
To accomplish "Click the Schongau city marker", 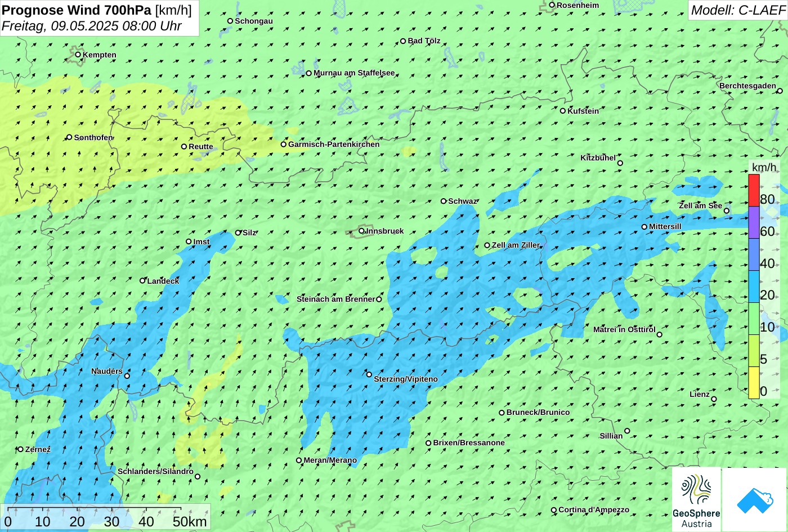I will (230, 21).
